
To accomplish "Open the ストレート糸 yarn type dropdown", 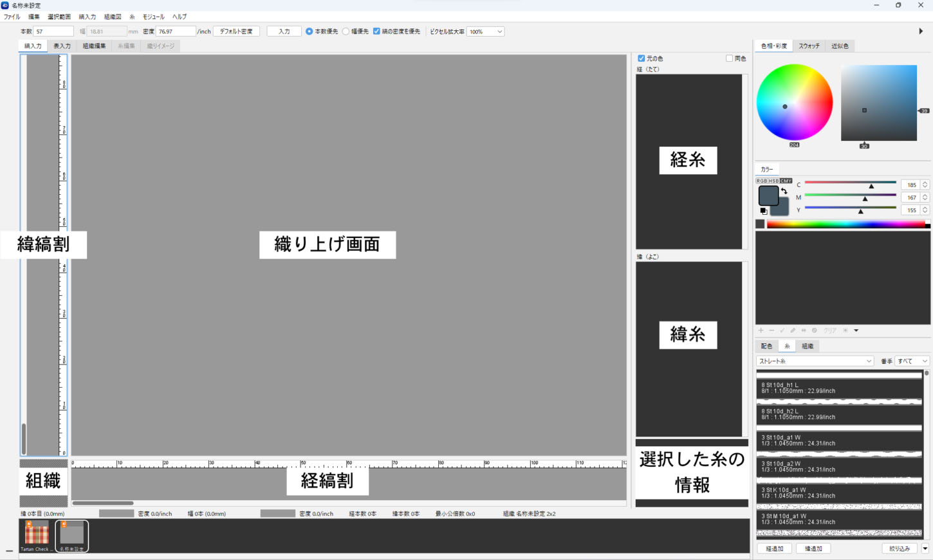I will click(815, 361).
